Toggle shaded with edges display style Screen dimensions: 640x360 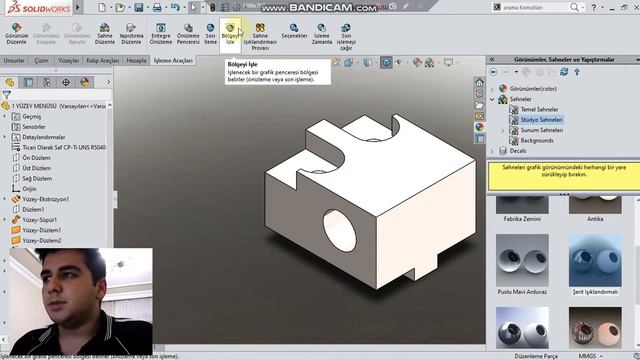tap(386, 62)
